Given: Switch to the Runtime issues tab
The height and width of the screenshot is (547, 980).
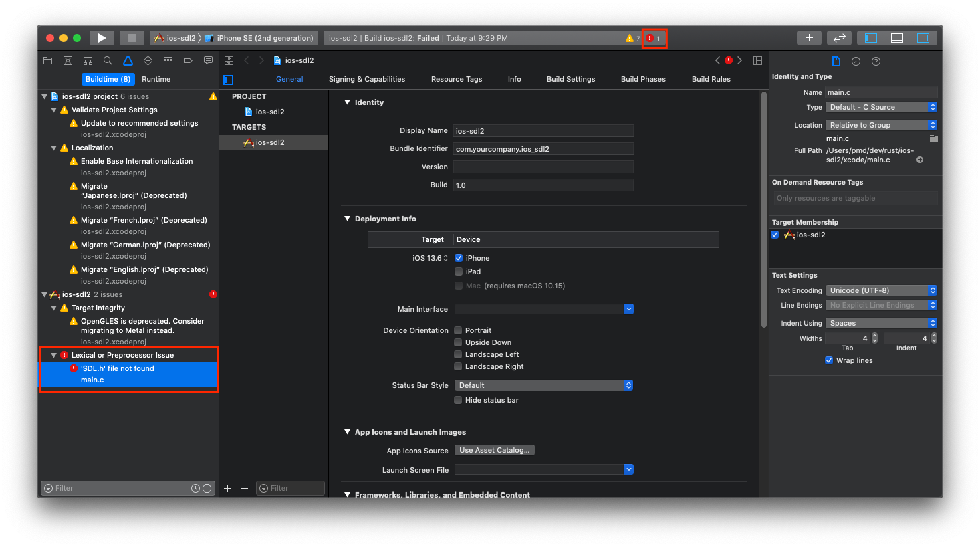Looking at the screenshot, I should pyautogui.click(x=156, y=79).
